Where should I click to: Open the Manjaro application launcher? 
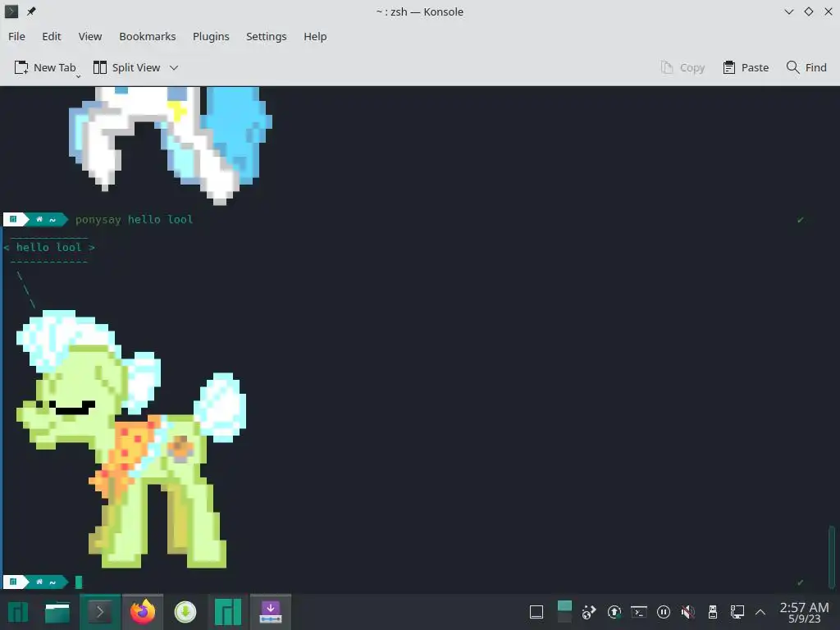(x=18, y=612)
